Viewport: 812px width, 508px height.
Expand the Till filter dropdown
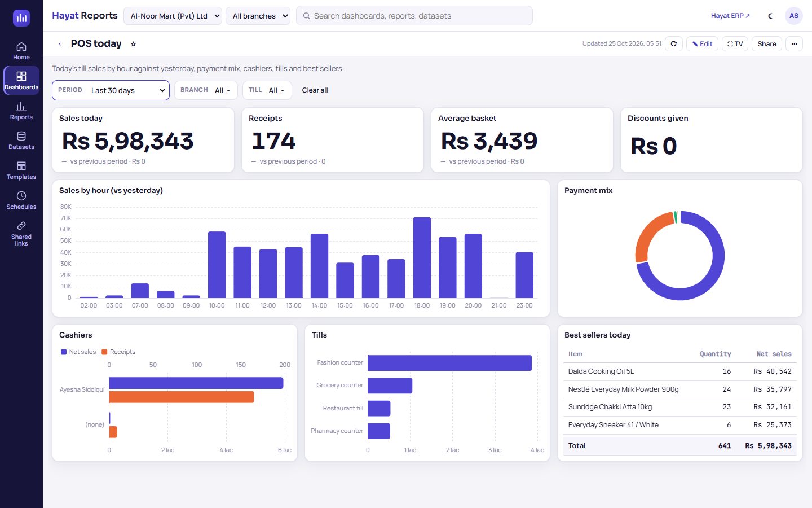(267, 90)
